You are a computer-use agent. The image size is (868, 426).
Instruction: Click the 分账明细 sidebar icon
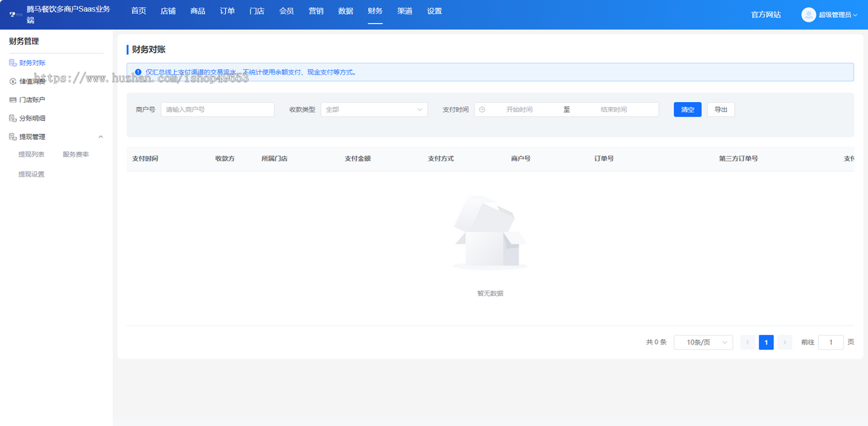tap(12, 118)
